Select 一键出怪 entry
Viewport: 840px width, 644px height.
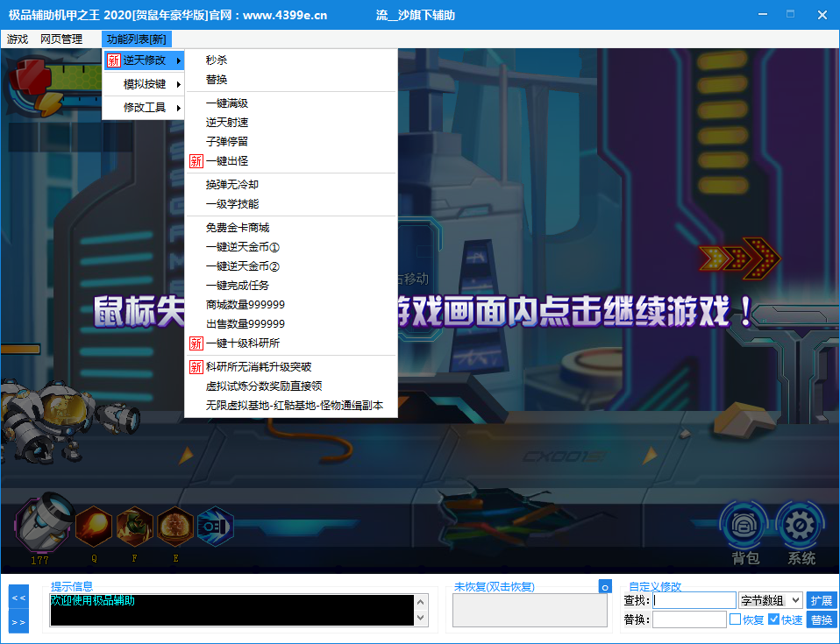[x=291, y=161]
